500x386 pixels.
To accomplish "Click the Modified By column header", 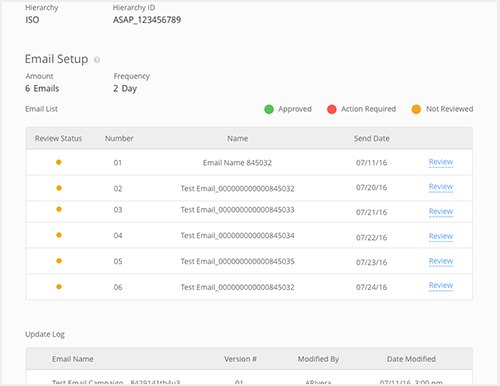I will pos(318,359).
